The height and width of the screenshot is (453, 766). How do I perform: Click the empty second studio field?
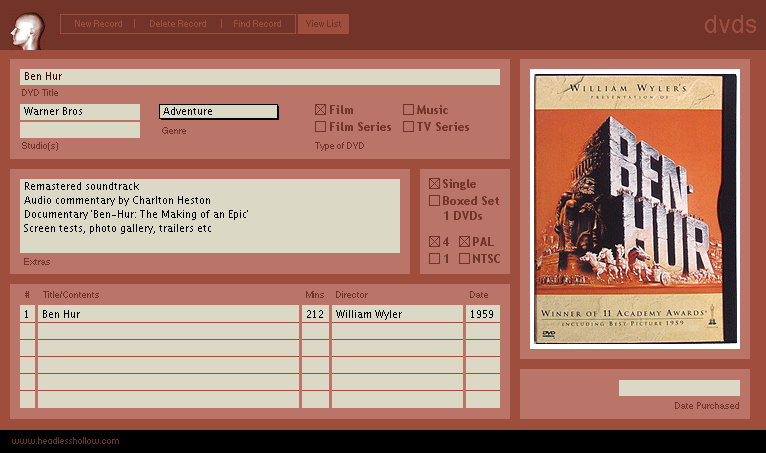pos(80,130)
